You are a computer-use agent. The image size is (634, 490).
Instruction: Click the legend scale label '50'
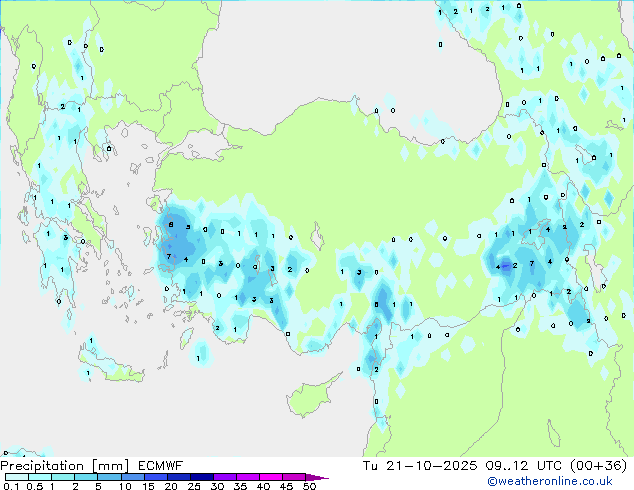click(x=309, y=486)
